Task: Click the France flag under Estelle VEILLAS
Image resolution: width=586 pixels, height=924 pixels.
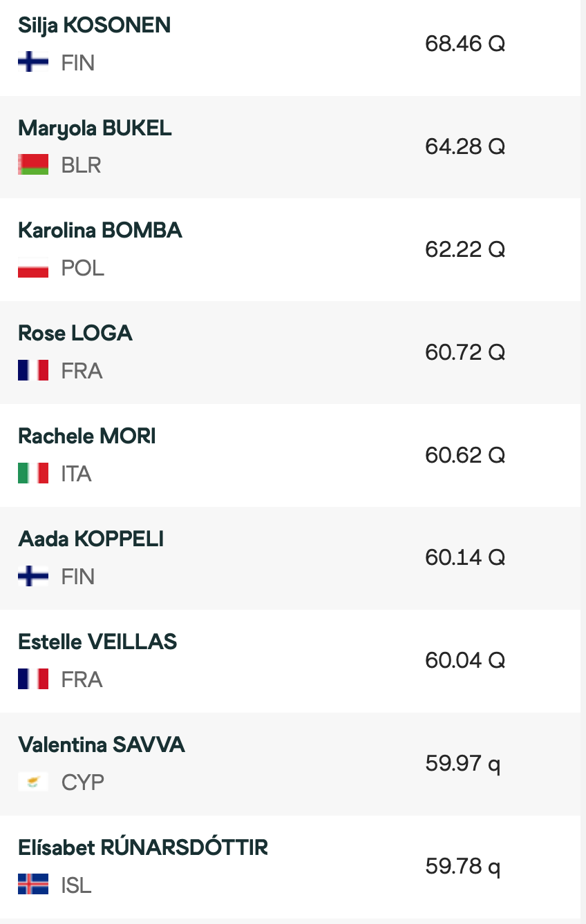Action: click(x=33, y=679)
